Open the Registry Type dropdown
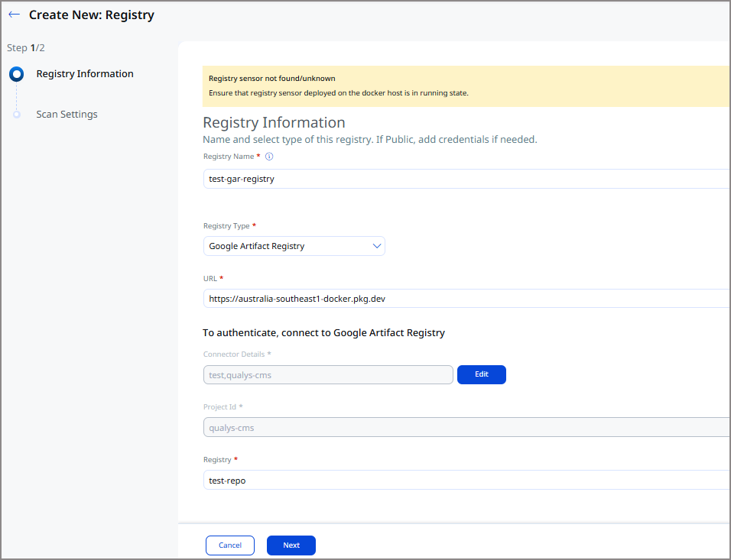This screenshot has height=560, width=731. pyautogui.click(x=294, y=246)
